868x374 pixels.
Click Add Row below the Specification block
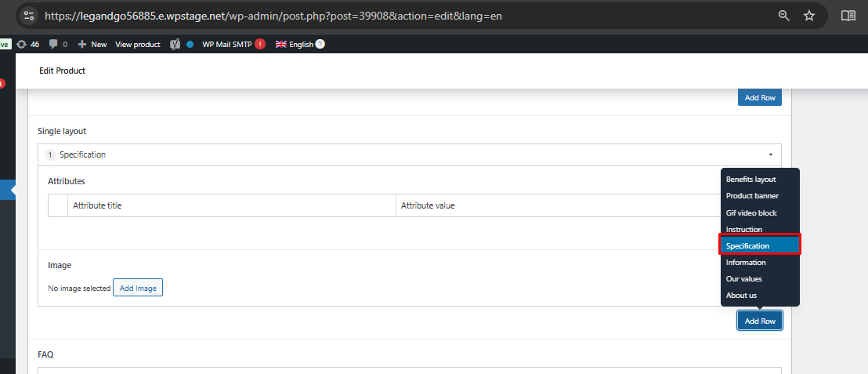pyautogui.click(x=759, y=321)
